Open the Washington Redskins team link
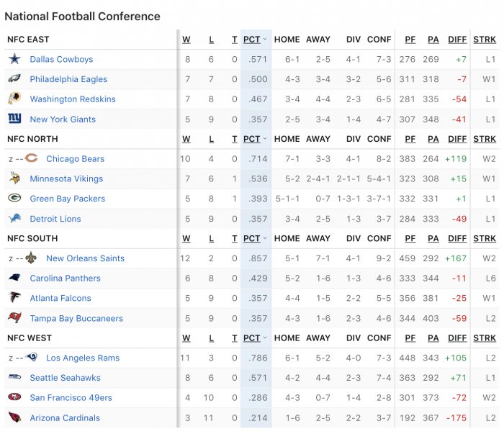 pyautogui.click(x=73, y=99)
